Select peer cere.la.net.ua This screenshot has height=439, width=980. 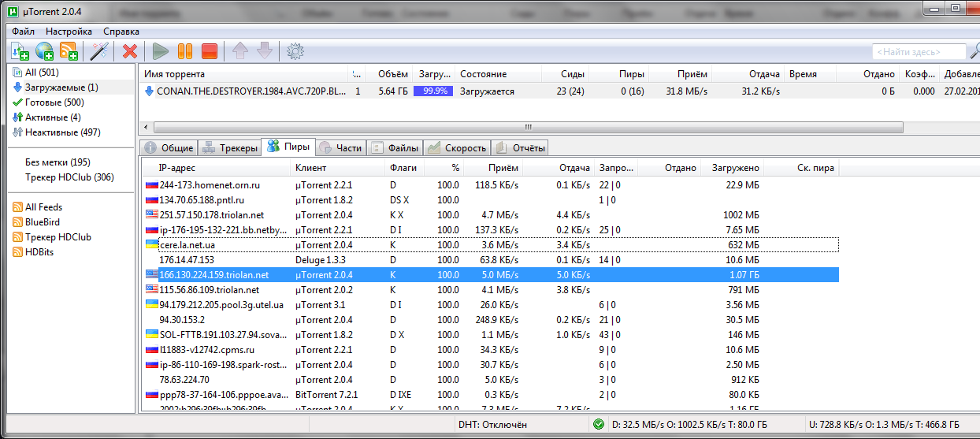(491, 245)
